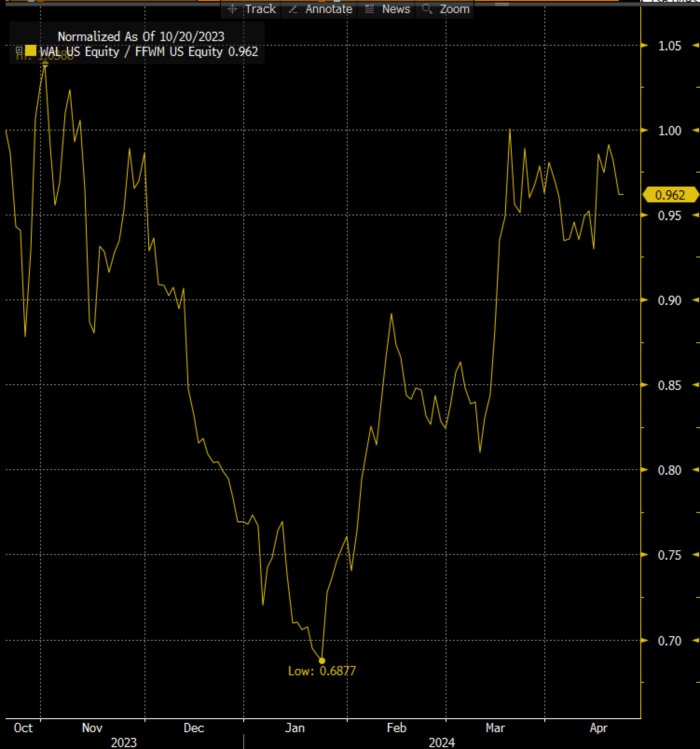Click the Zoom magnifier icon
Viewport: 700px width, 749px height.
coord(427,9)
